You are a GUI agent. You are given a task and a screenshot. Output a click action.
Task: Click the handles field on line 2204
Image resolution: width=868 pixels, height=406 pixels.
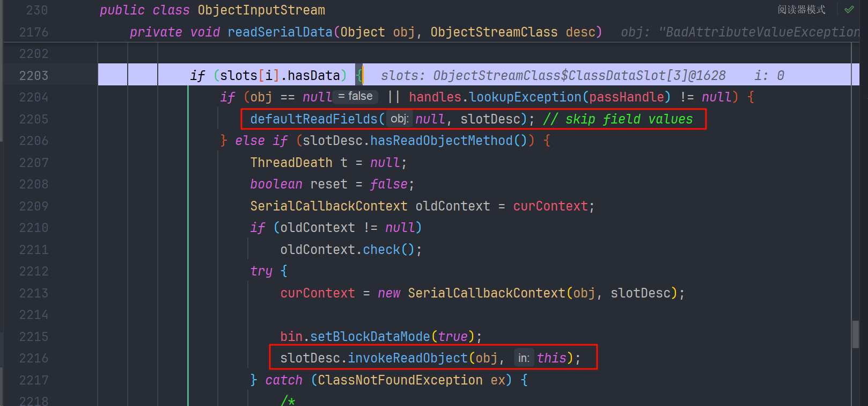435,97
